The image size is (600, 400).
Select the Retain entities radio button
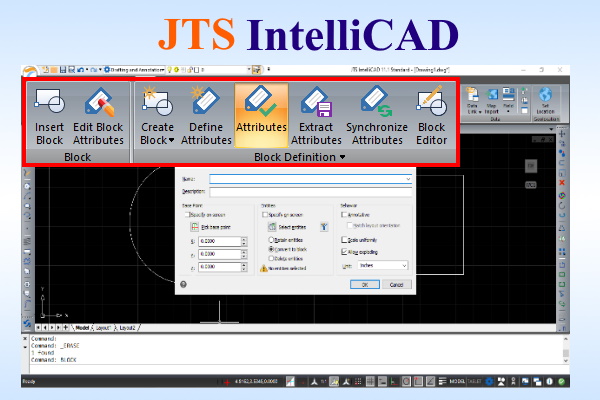pos(271,240)
